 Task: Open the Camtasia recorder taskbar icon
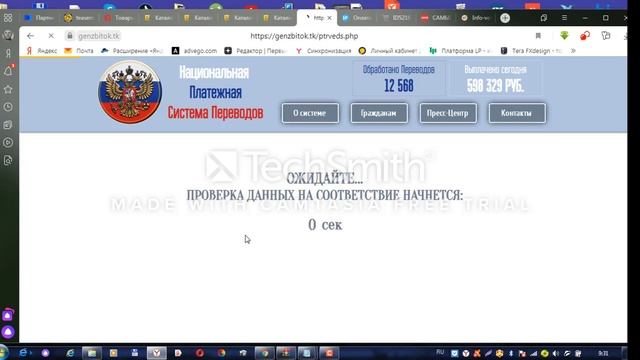[x=329, y=353]
